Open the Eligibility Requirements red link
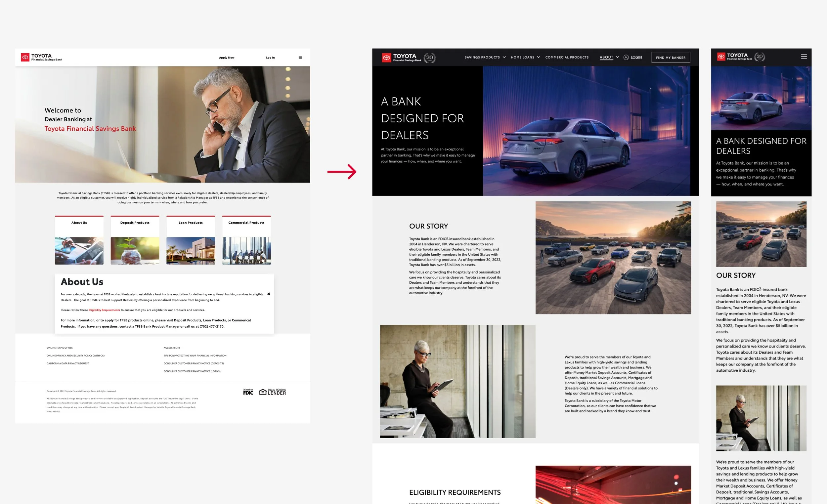The image size is (827, 504). click(x=104, y=310)
